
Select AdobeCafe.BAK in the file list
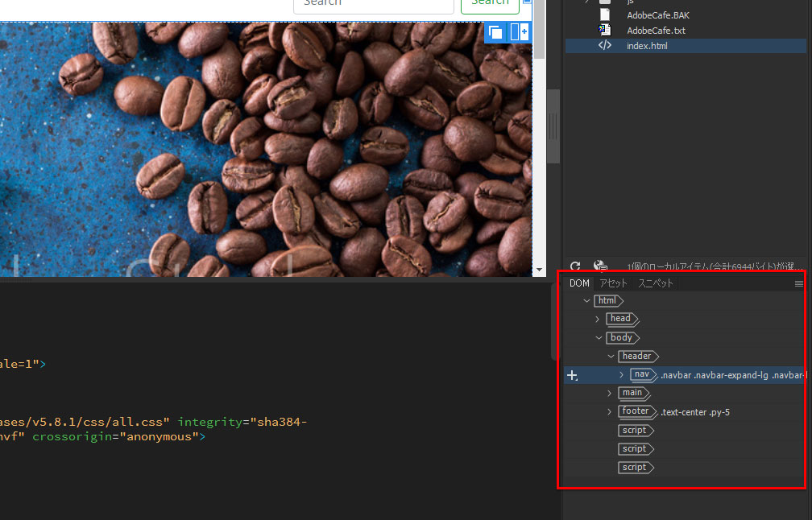point(657,14)
